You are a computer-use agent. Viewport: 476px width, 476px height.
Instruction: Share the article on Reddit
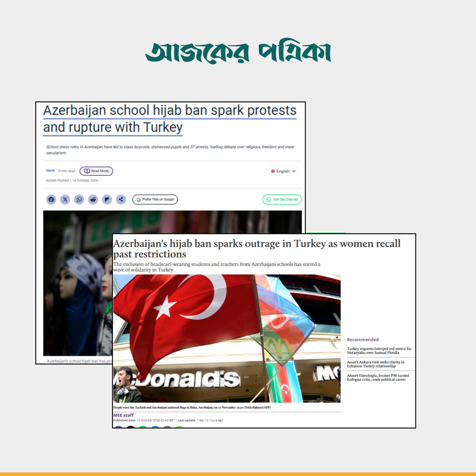(x=93, y=199)
